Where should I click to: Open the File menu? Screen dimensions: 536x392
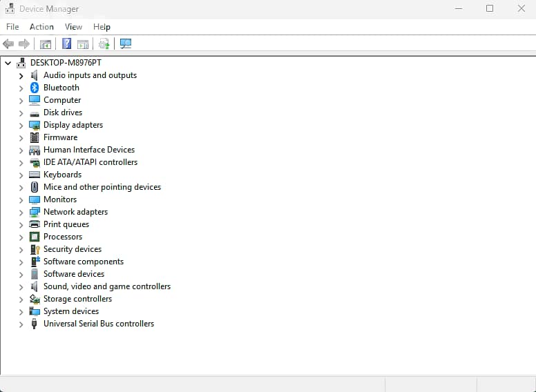(12, 27)
